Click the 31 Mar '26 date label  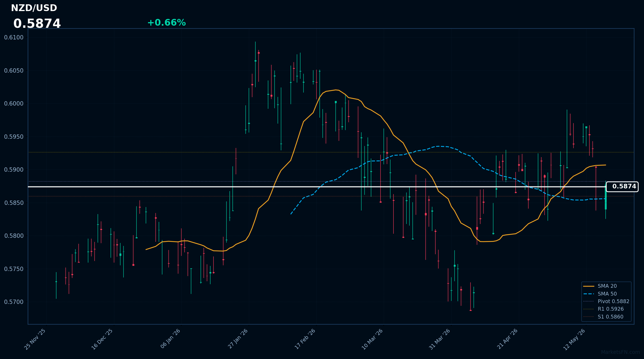pos(440,339)
